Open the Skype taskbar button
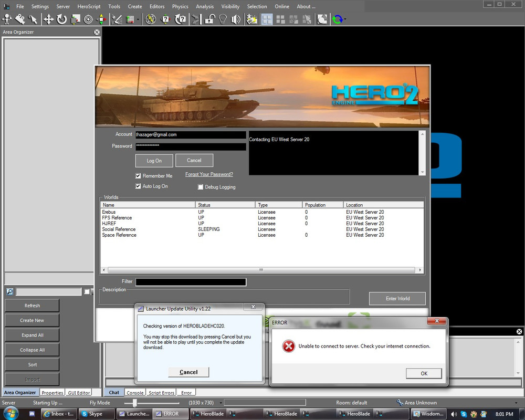 pyautogui.click(x=97, y=414)
